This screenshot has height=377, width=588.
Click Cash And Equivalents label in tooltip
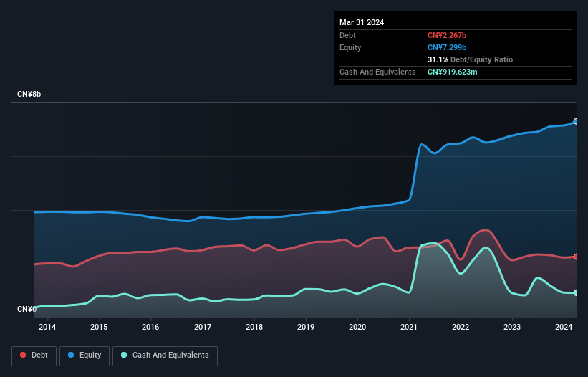(x=377, y=72)
